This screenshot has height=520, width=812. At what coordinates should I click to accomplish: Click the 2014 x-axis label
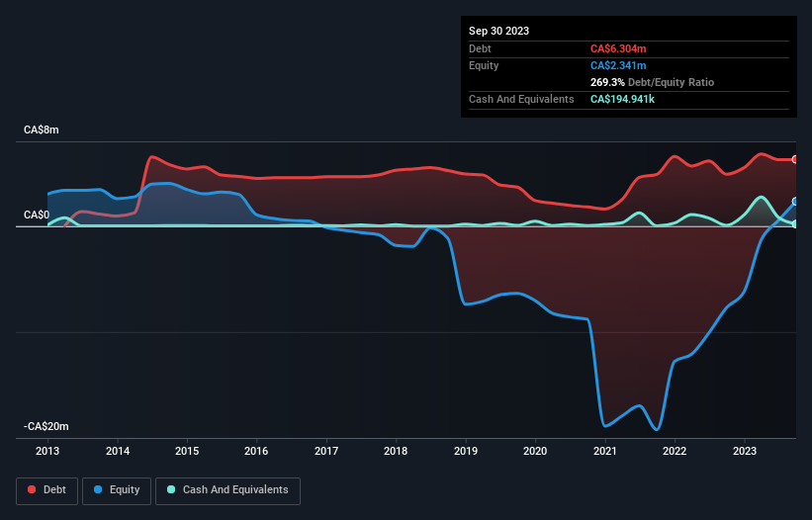(118, 451)
